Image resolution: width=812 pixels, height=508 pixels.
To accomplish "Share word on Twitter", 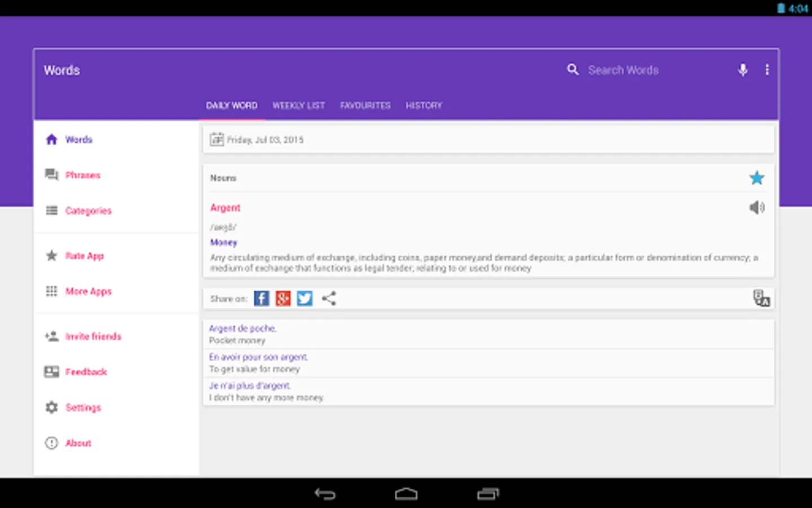I will click(x=304, y=298).
